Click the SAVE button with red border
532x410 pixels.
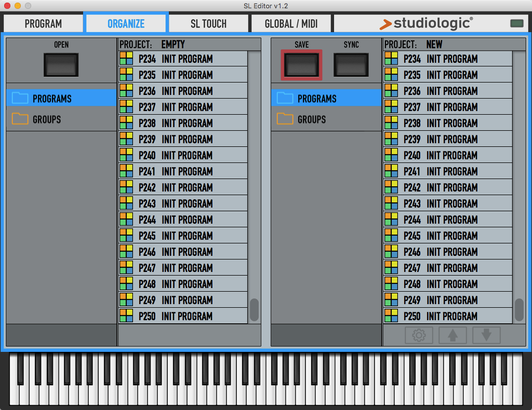[301, 65]
